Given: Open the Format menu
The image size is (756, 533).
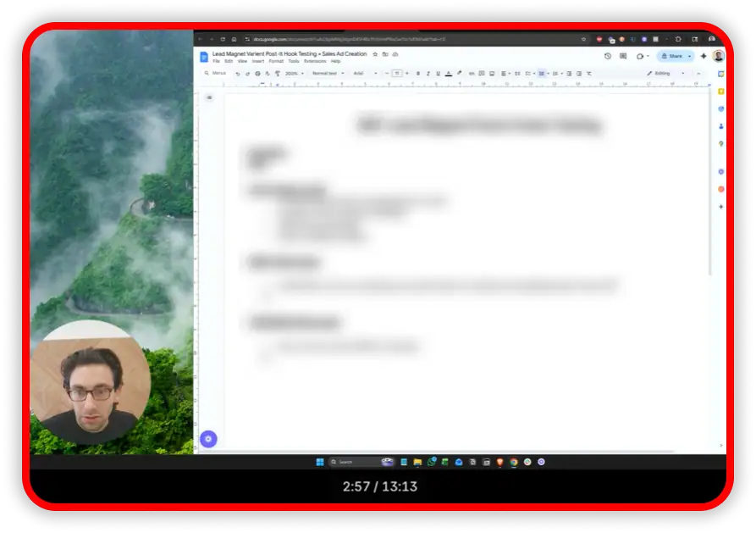Looking at the screenshot, I should click(276, 62).
